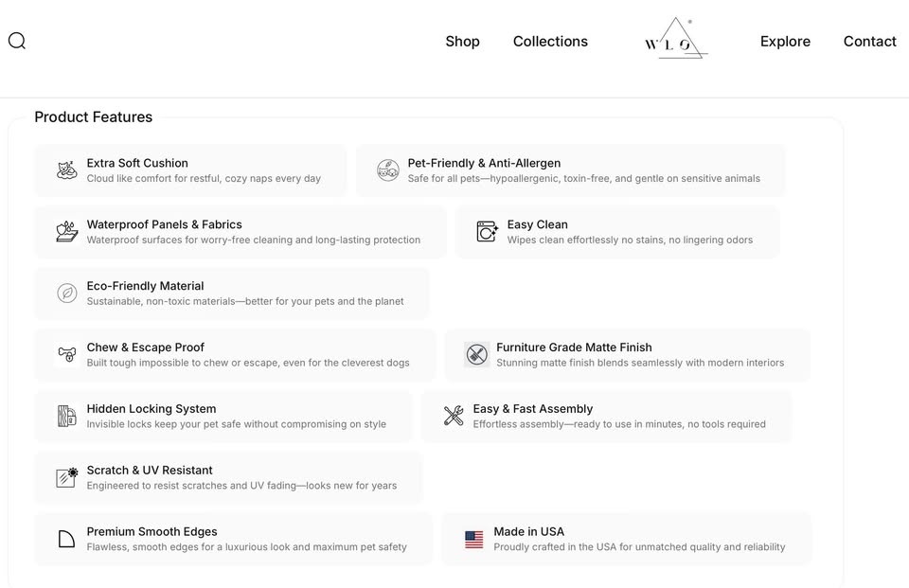Click the Waterproof Panels & Fabrics icon
The height and width of the screenshot is (588, 909).
tap(66, 232)
